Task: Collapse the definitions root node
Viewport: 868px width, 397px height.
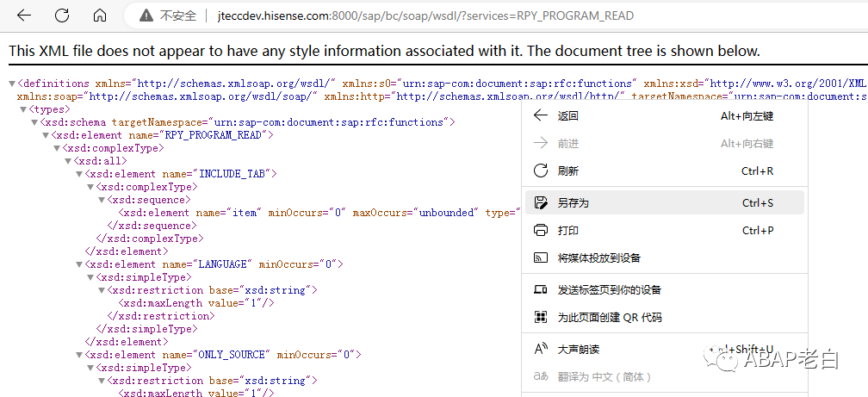Action: (12, 84)
